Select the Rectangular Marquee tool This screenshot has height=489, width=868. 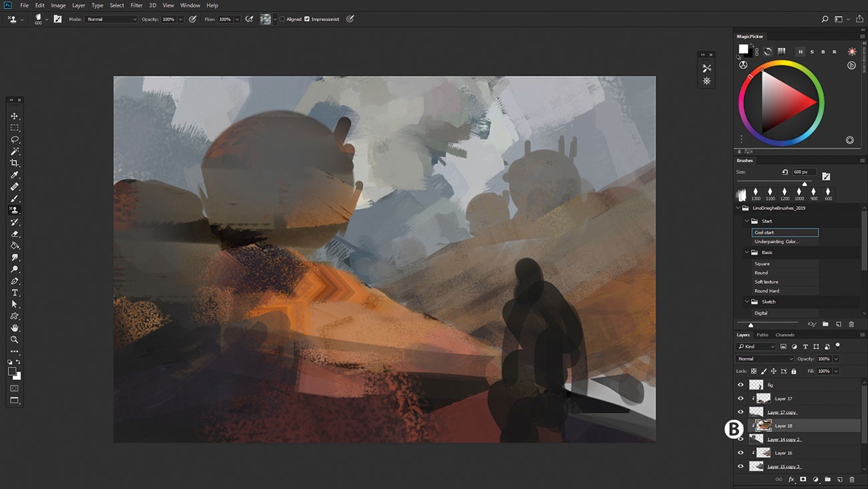14,128
